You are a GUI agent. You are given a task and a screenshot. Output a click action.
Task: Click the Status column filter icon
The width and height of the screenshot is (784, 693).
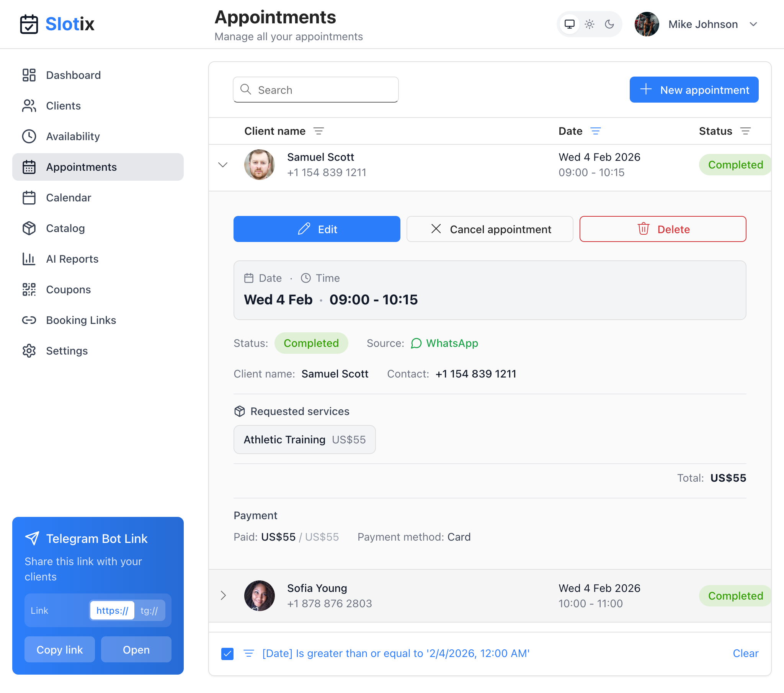(745, 131)
